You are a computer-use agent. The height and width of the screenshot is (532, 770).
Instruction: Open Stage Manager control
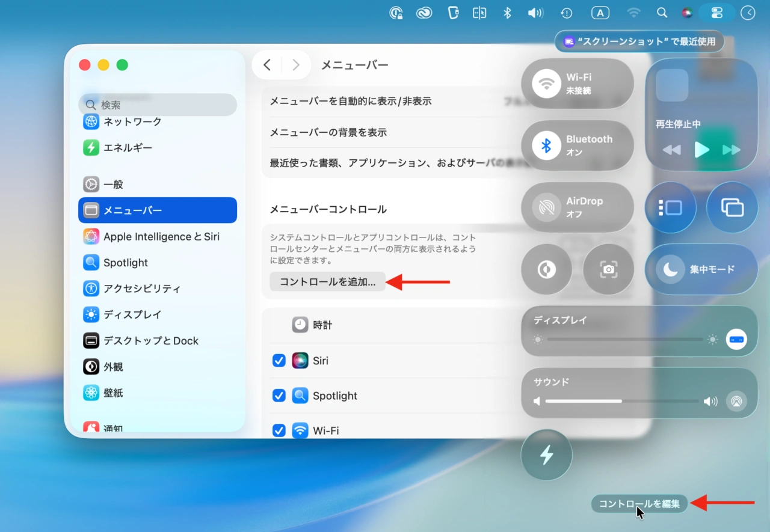tap(670, 208)
